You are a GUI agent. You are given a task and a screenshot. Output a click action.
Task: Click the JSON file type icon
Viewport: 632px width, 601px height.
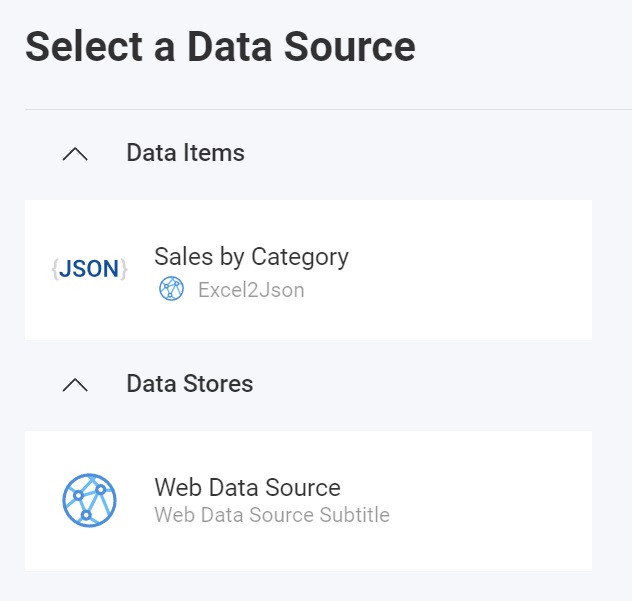pos(89,269)
